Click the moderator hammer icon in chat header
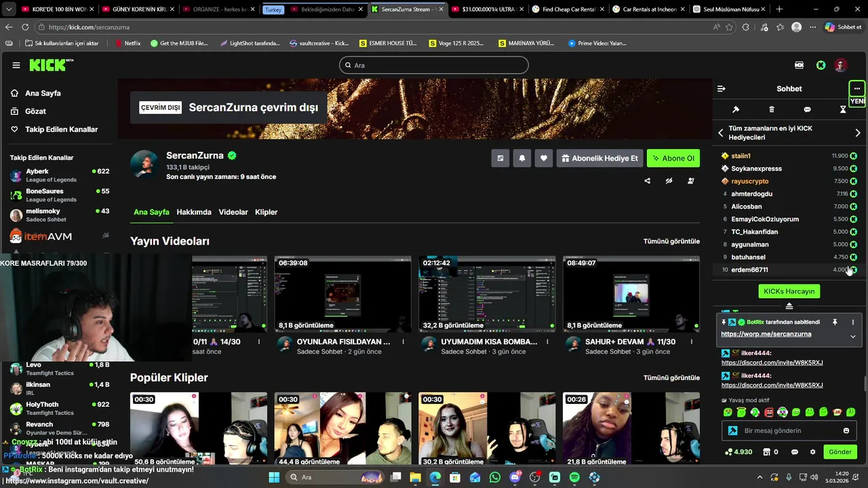Screen dimensions: 868x488 point(736,109)
